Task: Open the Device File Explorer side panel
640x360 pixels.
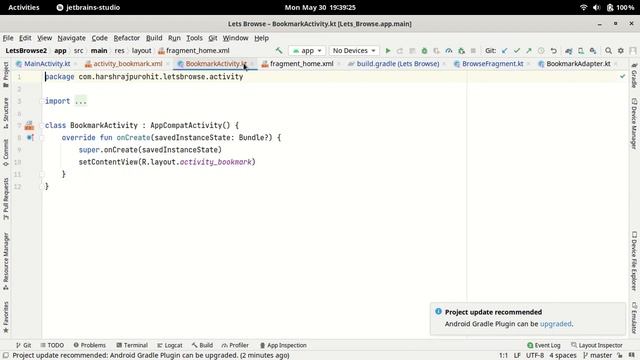Action: tap(634, 261)
